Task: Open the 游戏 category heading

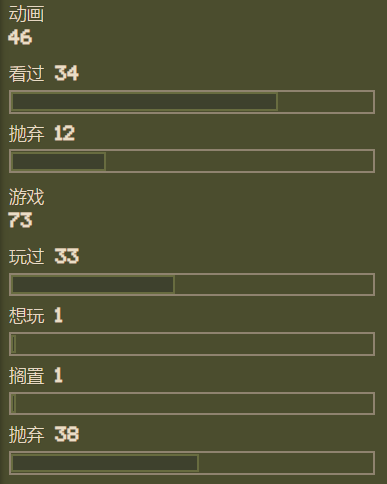Action: tap(26, 197)
